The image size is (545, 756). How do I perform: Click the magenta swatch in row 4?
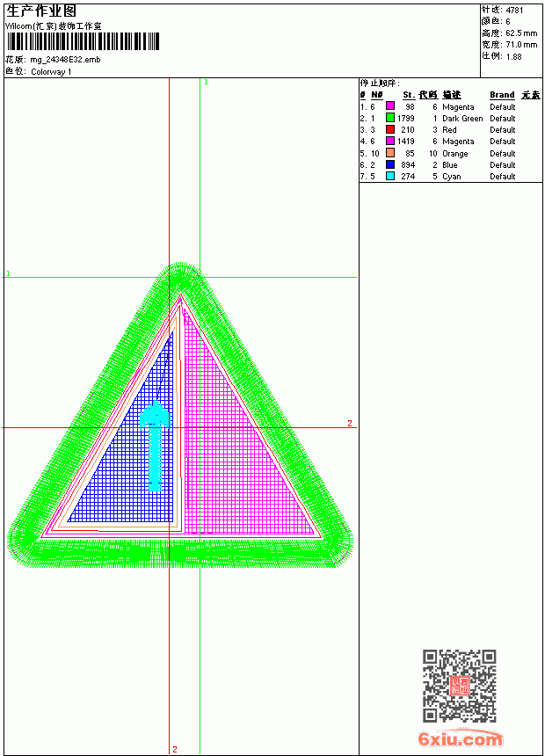coord(390,141)
